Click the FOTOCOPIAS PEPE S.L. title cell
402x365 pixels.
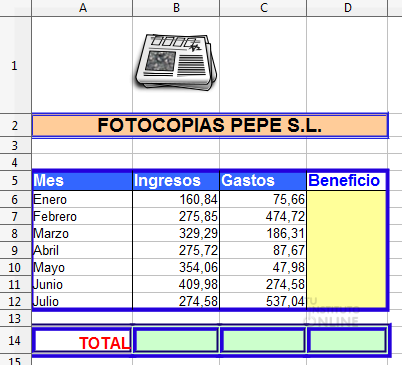(210, 125)
